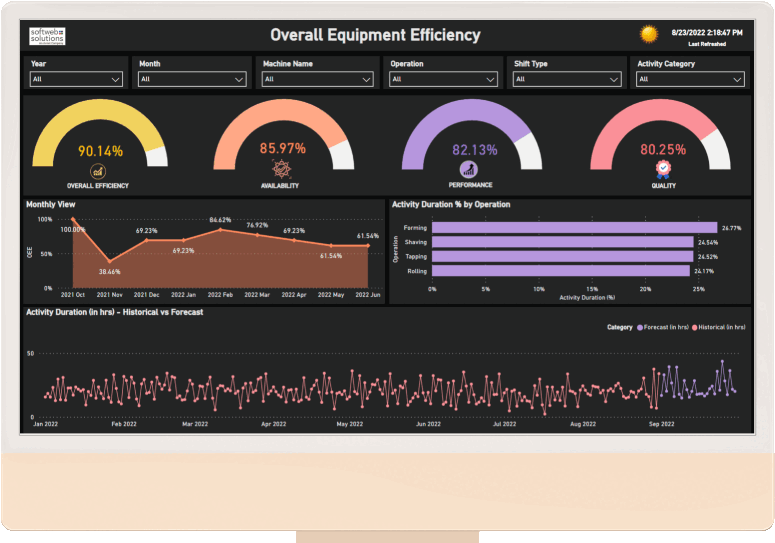Viewport: 775px width, 543px height.
Task: Open the Machine Name dropdown
Action: pos(317,79)
